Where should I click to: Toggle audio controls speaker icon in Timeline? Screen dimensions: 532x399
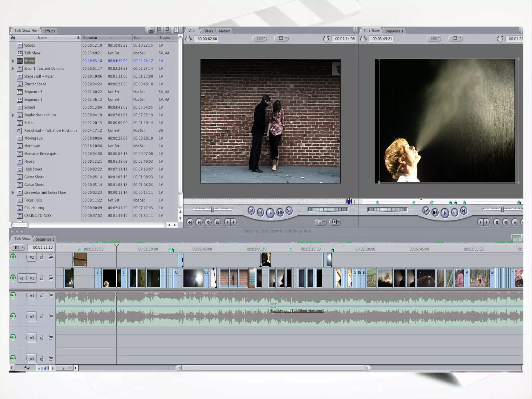(x=12, y=368)
